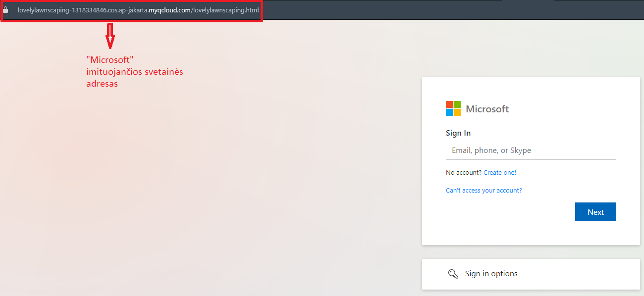Image resolution: width=644 pixels, height=296 pixels.
Task: Open the Sign in options text
Action: point(491,274)
